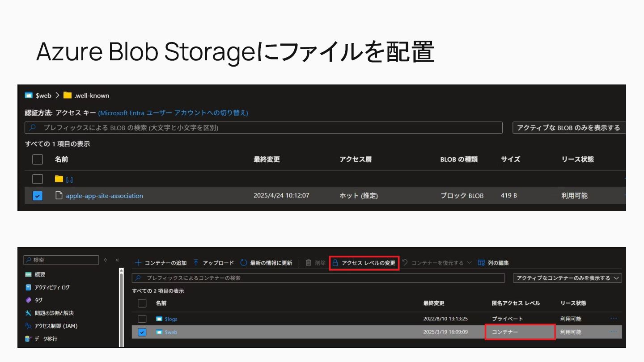Click the 419 B size value
The image size is (644, 362).
click(509, 196)
